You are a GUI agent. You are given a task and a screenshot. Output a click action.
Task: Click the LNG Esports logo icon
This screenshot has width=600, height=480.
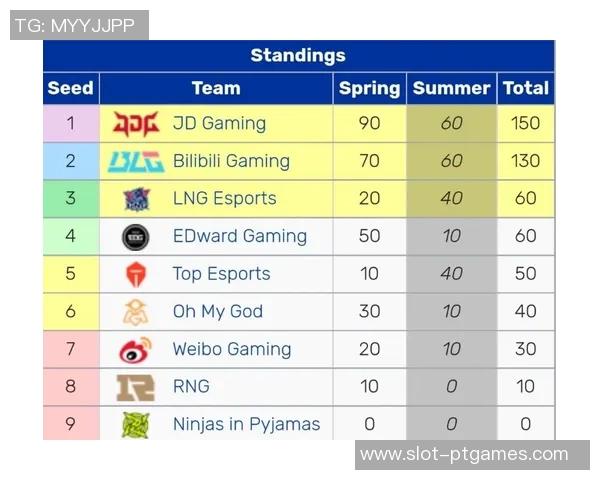[135, 199]
